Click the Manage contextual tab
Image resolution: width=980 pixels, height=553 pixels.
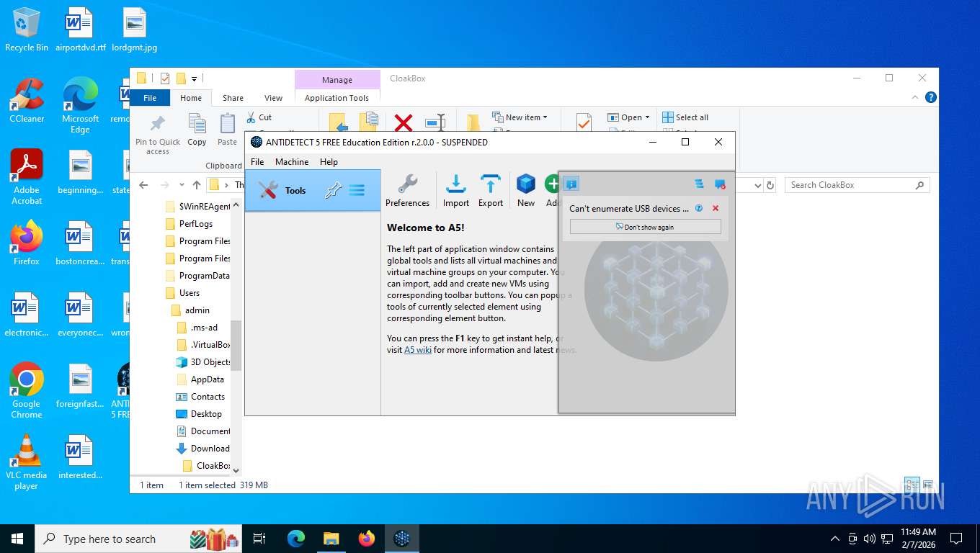[337, 80]
